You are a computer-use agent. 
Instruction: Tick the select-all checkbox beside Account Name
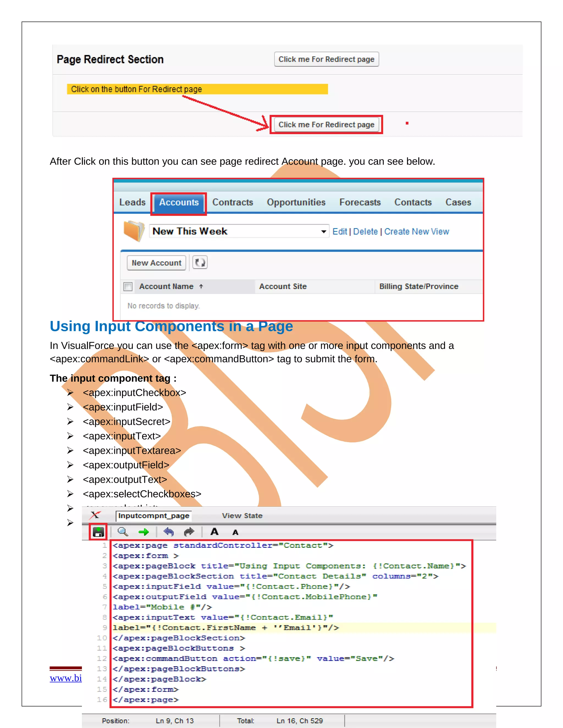pyautogui.click(x=128, y=286)
